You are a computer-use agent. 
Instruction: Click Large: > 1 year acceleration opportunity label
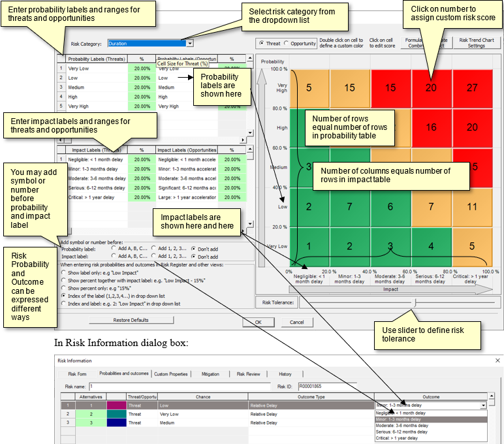(x=187, y=197)
